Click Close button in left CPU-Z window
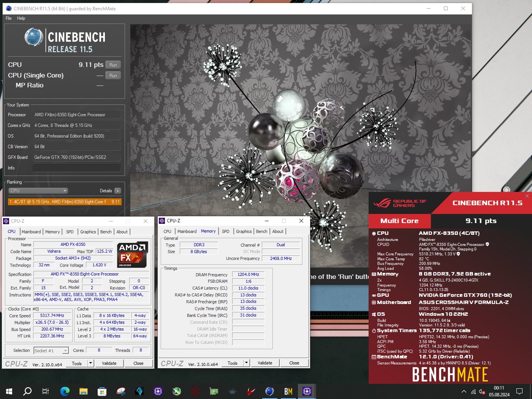The width and height of the screenshot is (532, 399). coord(138,364)
